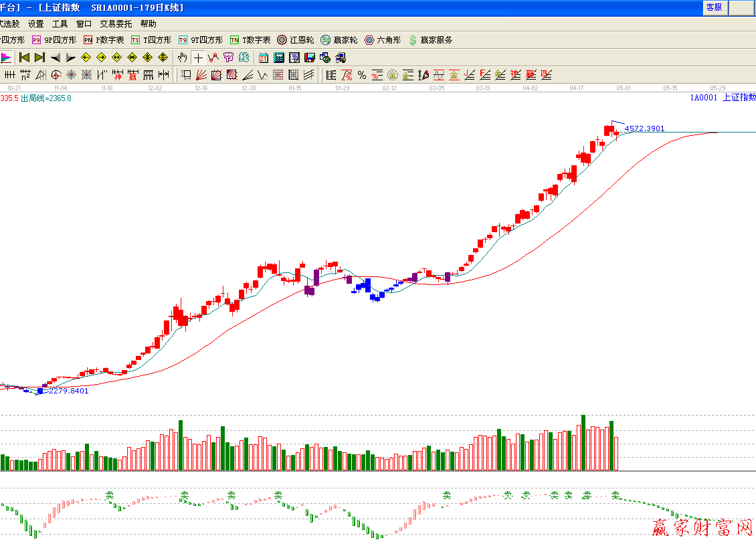Click the 4572.3901 high price label
This screenshot has width=756, height=544.
[644, 128]
